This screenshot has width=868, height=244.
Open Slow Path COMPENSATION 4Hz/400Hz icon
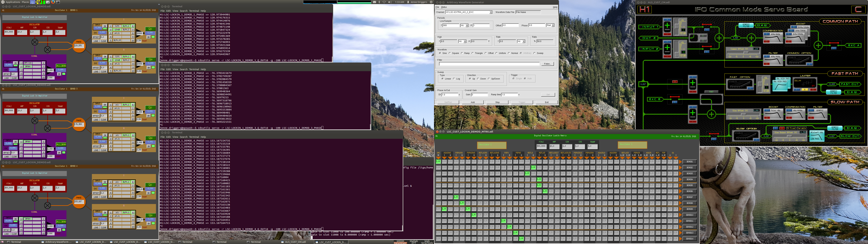click(x=795, y=114)
